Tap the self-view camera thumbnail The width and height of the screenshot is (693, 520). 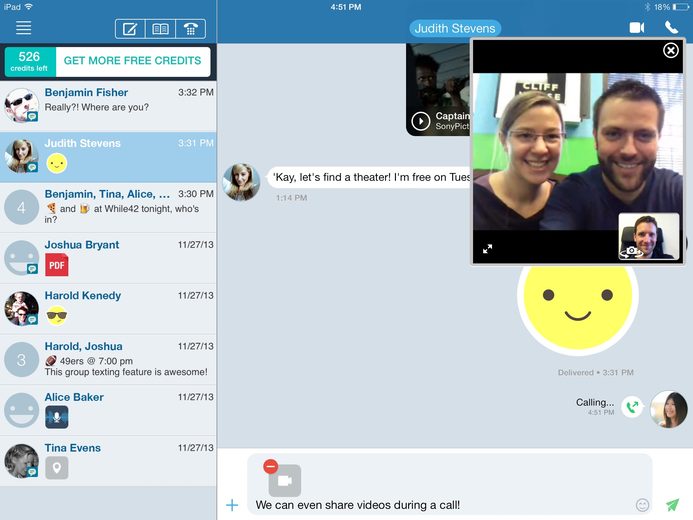coord(648,236)
